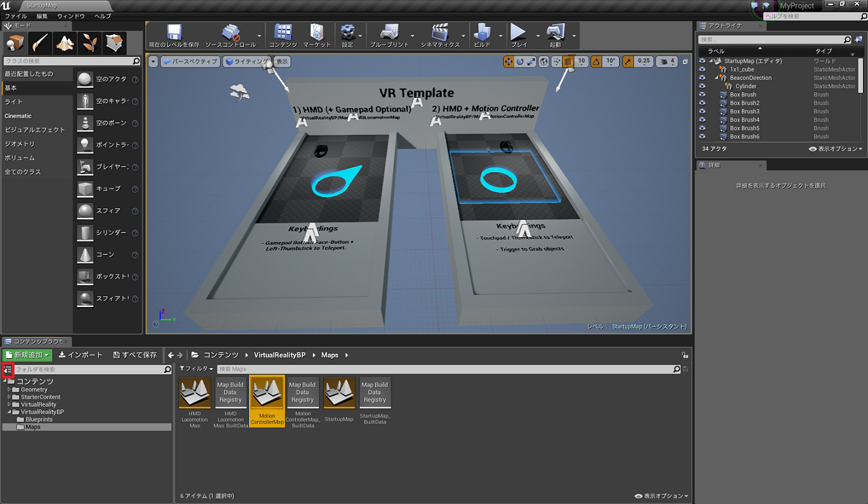Open rotation snap 10° dropdown
The height and width of the screenshot is (504, 868).
(x=611, y=61)
